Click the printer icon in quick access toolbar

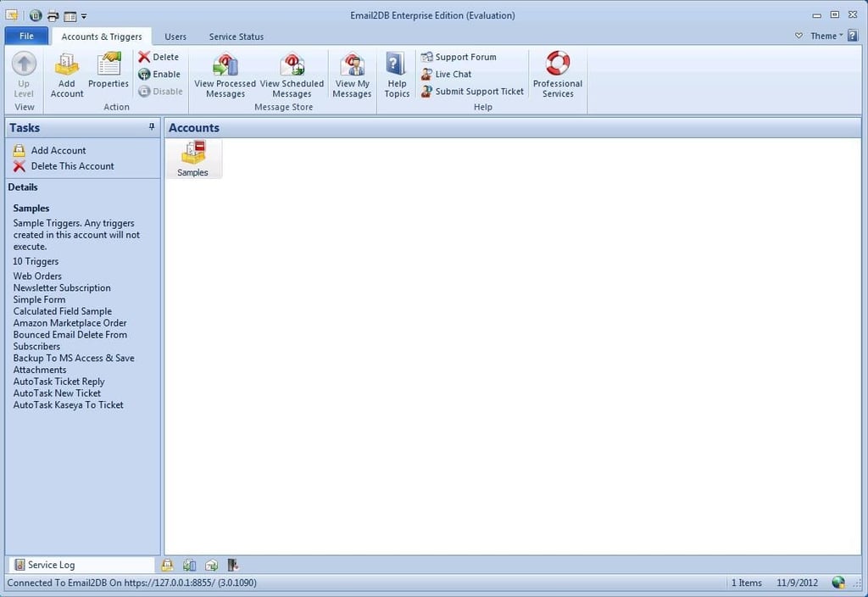click(x=53, y=16)
